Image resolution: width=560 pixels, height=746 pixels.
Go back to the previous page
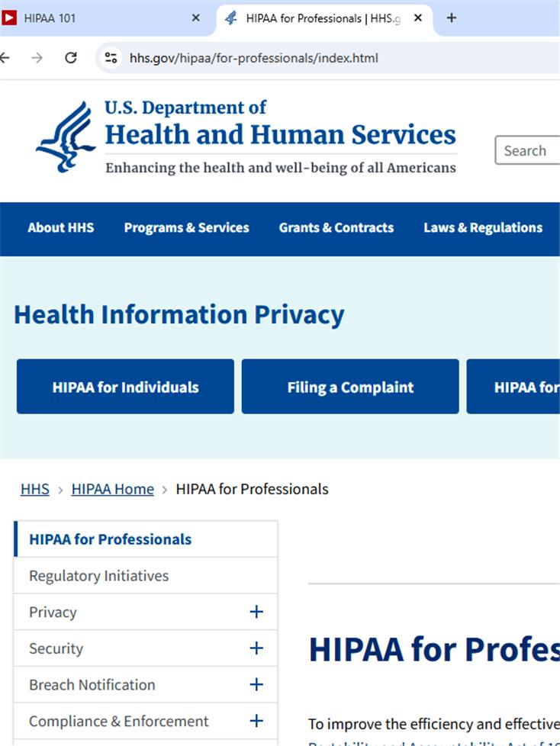click(5, 58)
